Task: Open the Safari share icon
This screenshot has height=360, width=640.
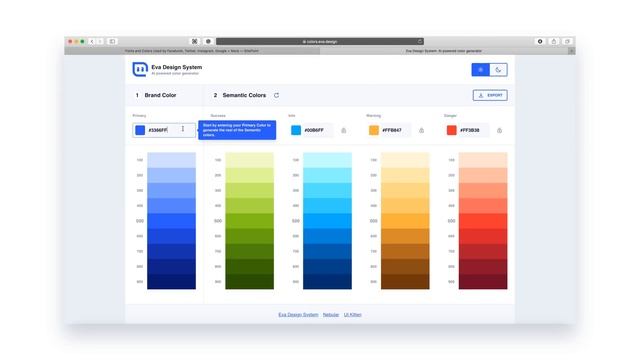Action: click(553, 41)
